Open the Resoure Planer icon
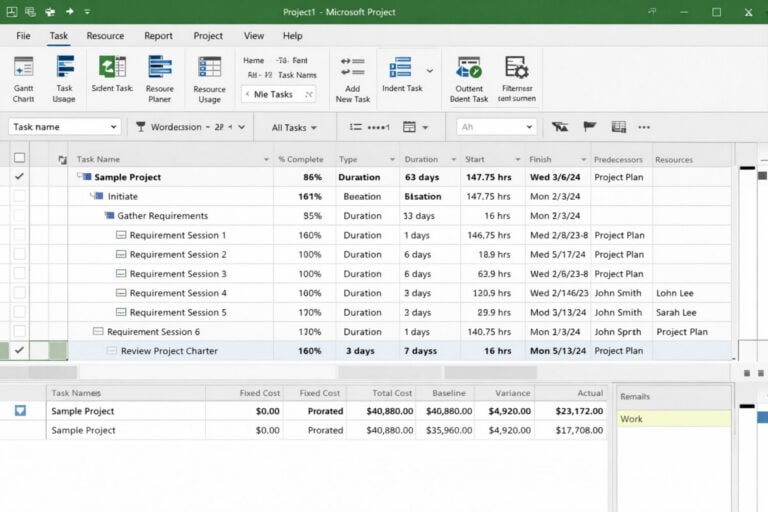Image resolution: width=768 pixels, height=512 pixels. coord(160,67)
